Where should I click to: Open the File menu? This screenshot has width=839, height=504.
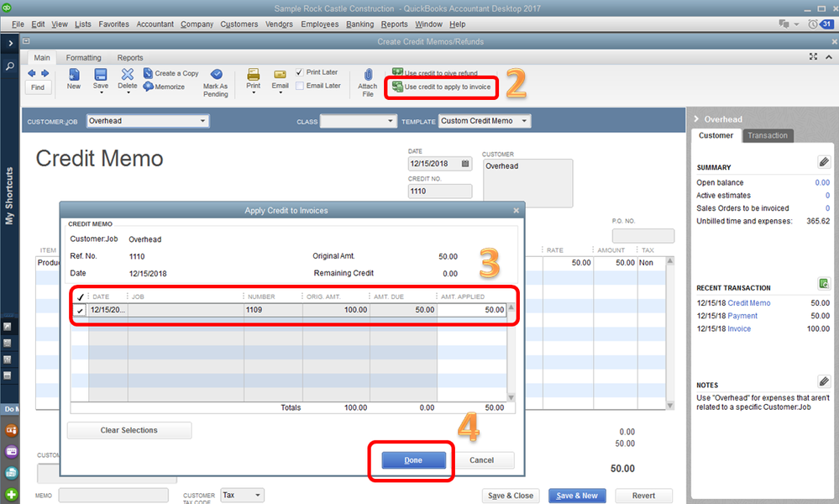[18, 24]
